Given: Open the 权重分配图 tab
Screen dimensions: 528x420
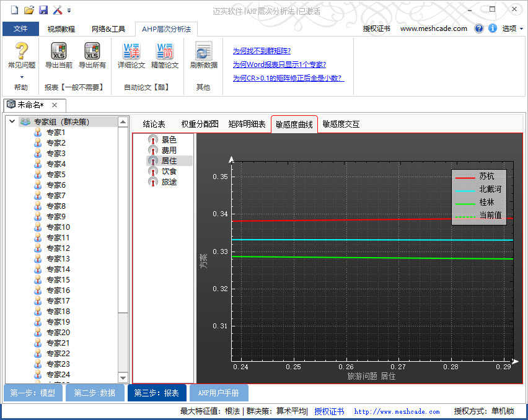Looking at the screenshot, I should [x=200, y=124].
